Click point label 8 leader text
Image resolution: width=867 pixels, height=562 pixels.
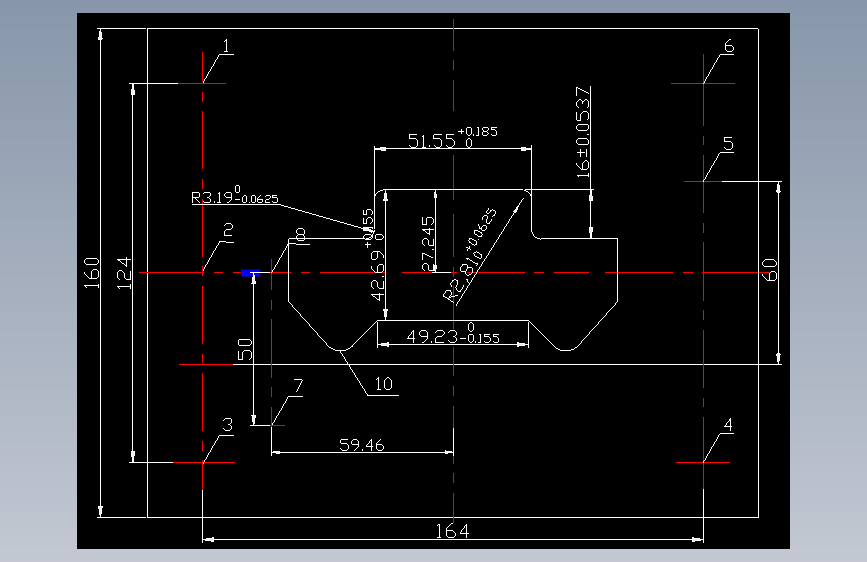click(300, 235)
